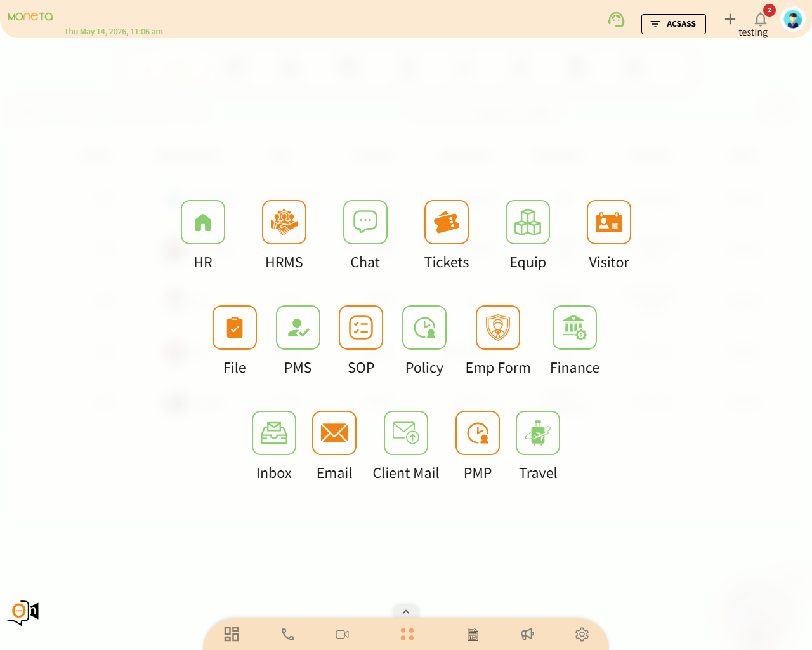Screen dimensions: 812x650
Task: Open the PMS module icon
Action: (x=298, y=328)
